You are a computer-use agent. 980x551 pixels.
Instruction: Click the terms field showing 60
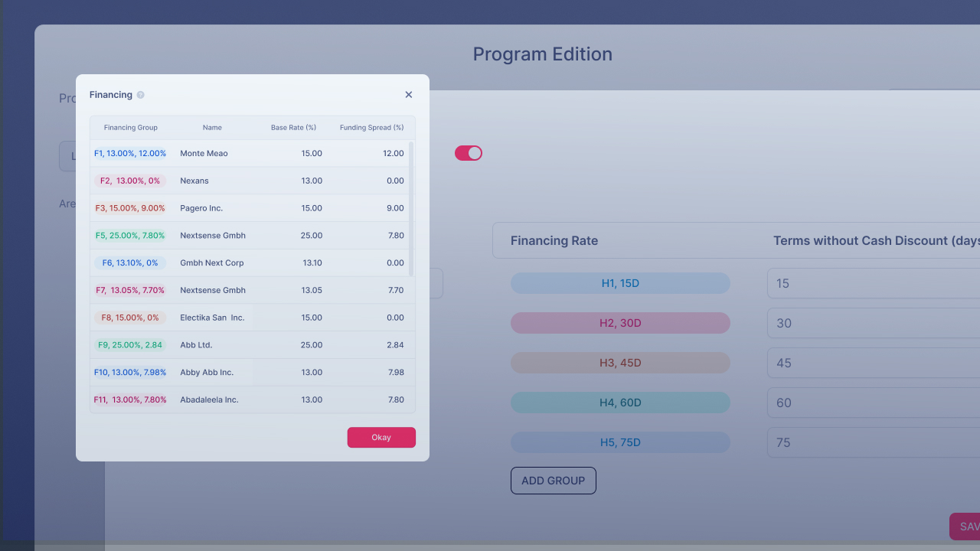point(874,403)
